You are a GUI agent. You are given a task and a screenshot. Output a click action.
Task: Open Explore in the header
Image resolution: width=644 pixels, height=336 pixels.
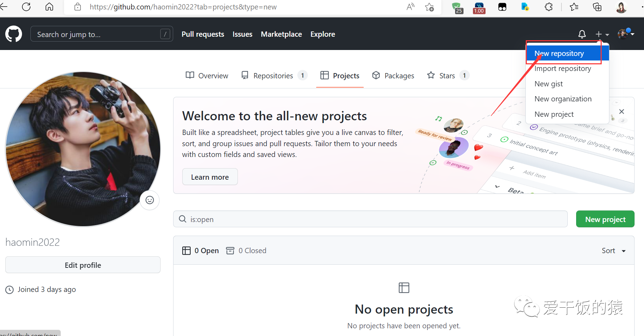click(323, 34)
